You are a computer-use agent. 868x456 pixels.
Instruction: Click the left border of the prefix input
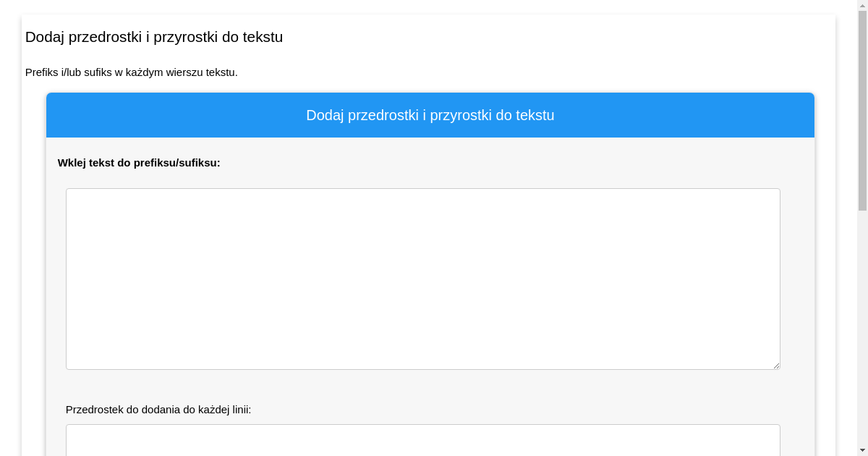[67, 442]
